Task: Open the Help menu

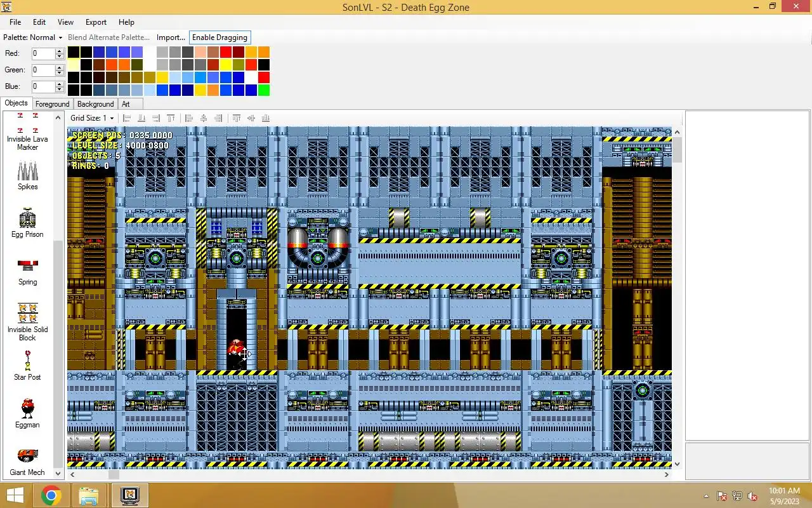Action: click(126, 22)
